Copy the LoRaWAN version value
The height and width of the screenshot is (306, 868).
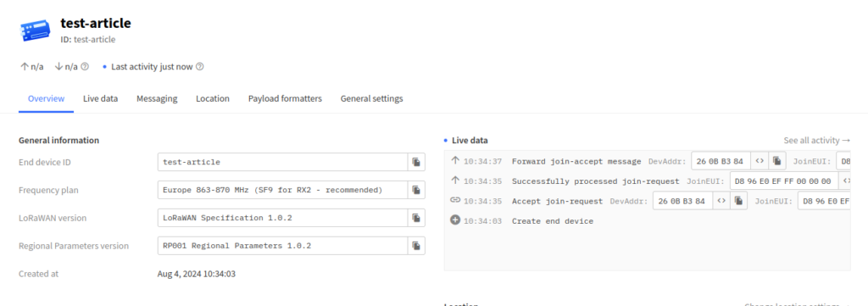point(416,218)
